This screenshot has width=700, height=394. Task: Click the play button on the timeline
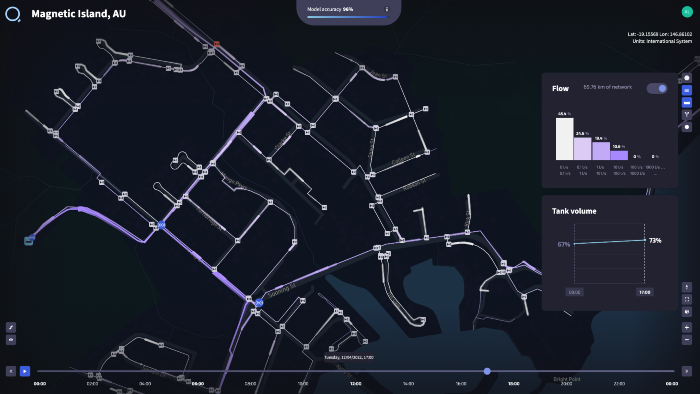pyautogui.click(x=25, y=371)
